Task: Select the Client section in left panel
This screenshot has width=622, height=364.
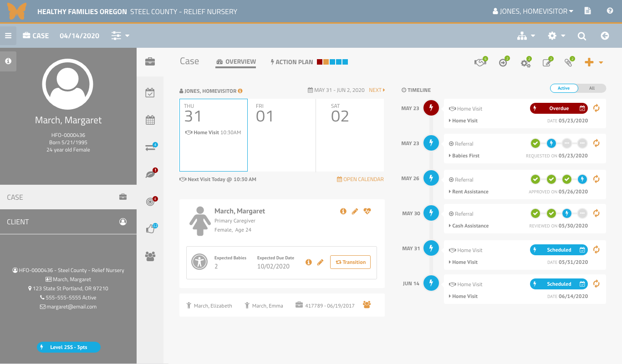Action: [x=68, y=222]
